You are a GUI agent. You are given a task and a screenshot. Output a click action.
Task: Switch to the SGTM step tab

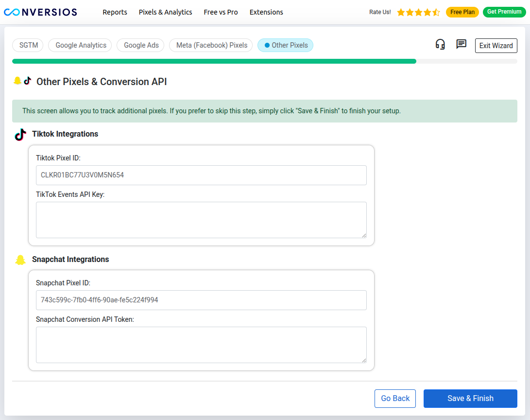(28, 45)
